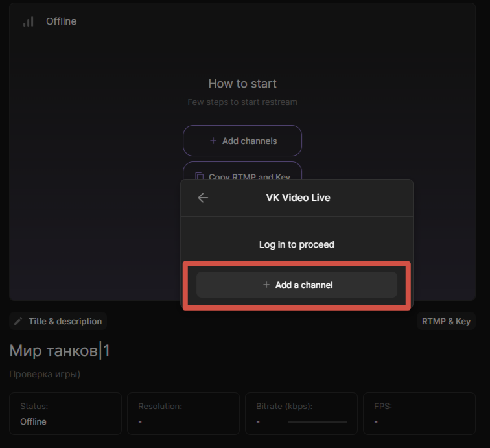Click the VK Video Live header title
The height and width of the screenshot is (448, 490).
click(x=298, y=198)
